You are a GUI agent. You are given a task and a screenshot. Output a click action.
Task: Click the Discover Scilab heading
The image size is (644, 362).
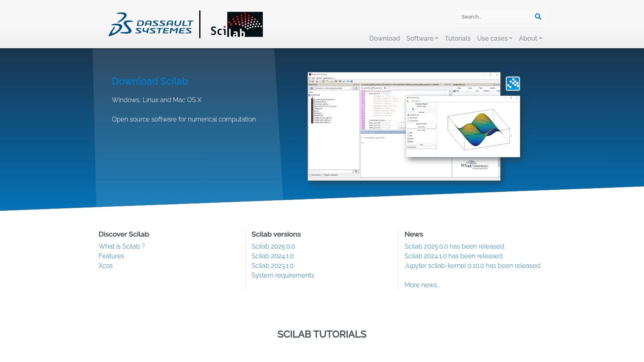124,234
